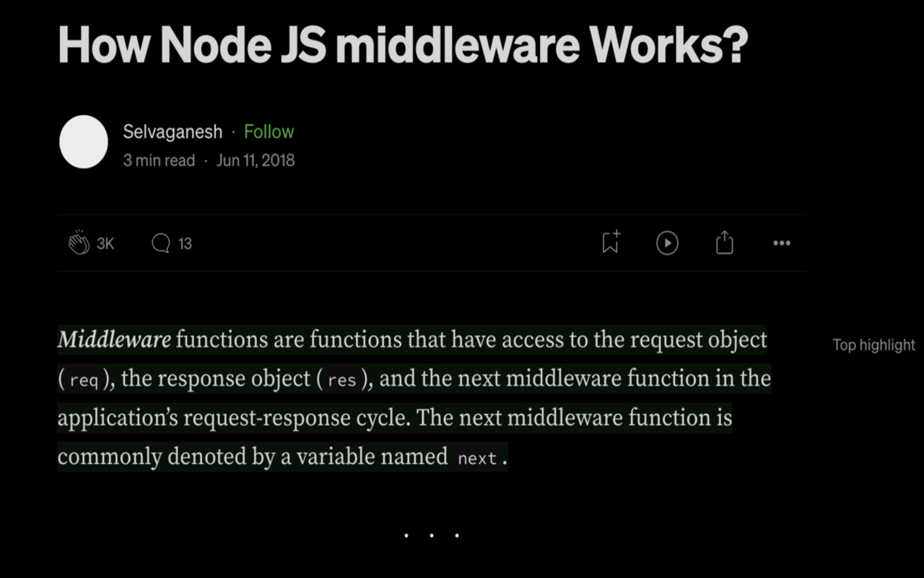Open Selvaganesh's profile avatar
Viewport: 924px width, 578px height.
[x=83, y=142]
